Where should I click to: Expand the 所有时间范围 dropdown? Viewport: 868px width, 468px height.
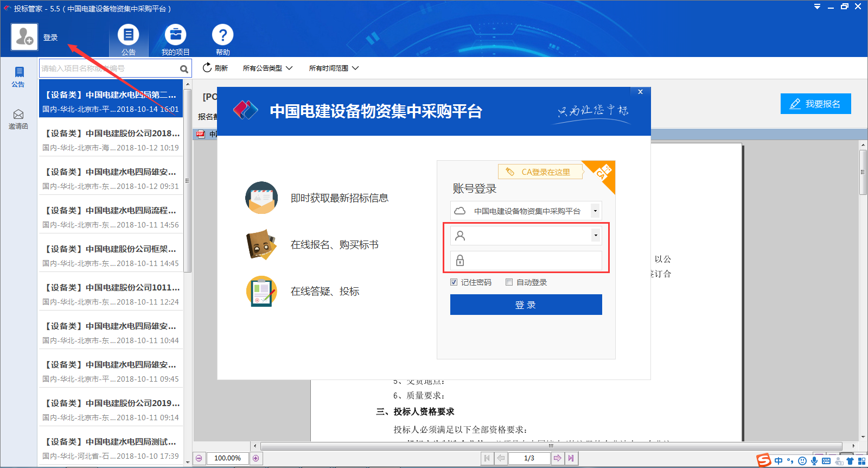click(x=334, y=68)
